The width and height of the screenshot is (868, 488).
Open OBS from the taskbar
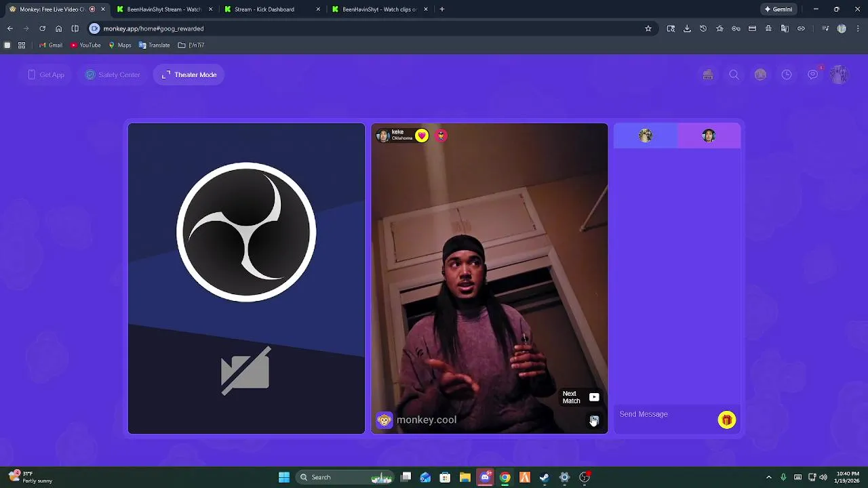pos(585,477)
